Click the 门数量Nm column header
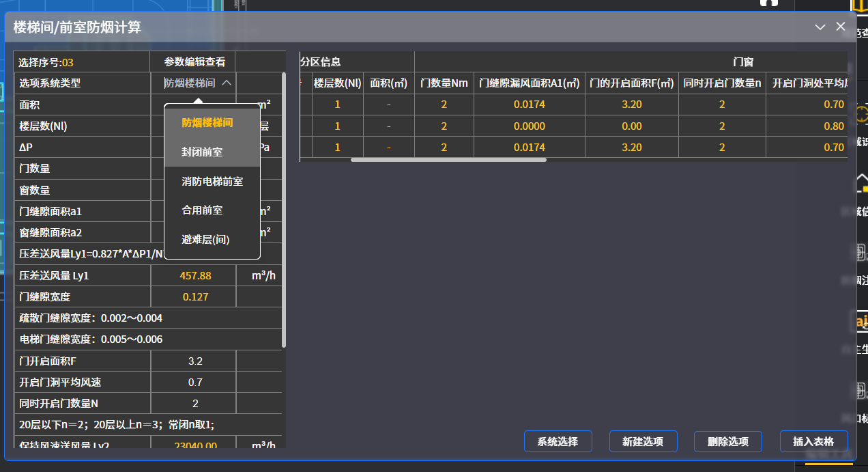The image size is (868, 472). click(444, 83)
